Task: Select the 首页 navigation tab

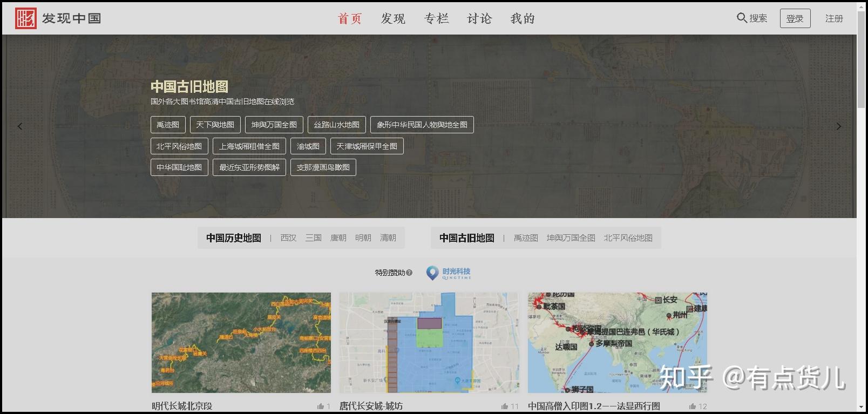Action: coord(350,18)
